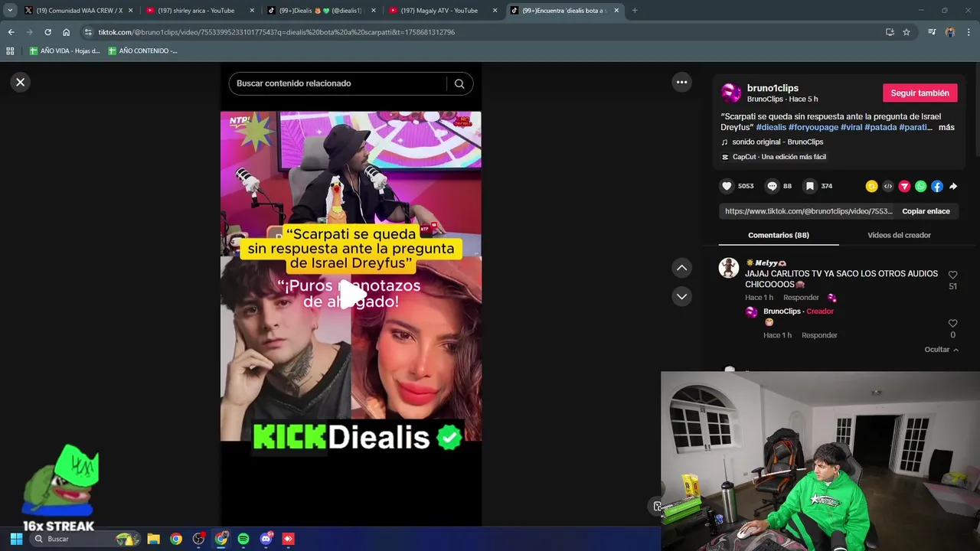Open the #diealis hashtag
Image resolution: width=980 pixels, height=551 pixels.
(771, 127)
